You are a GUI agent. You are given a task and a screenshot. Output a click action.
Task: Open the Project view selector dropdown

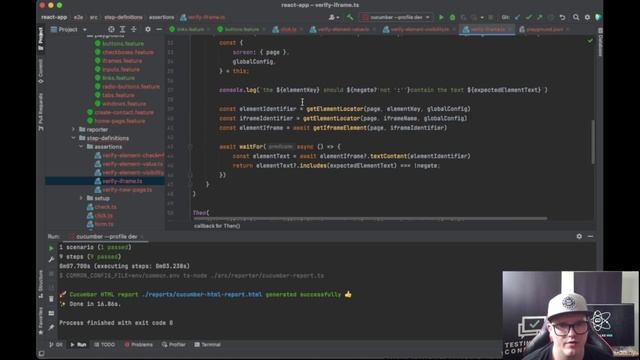tap(68, 29)
